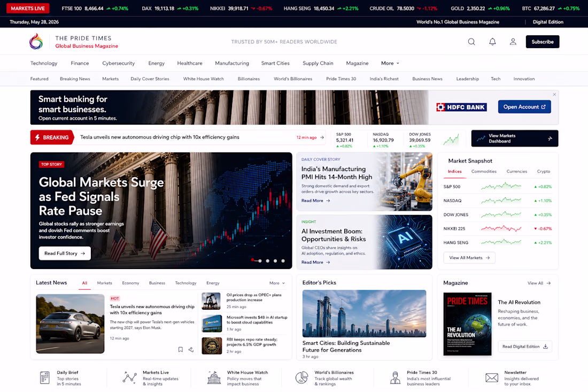588x392 pixels.
Task: Click the download icon on Read Digital Edition
Action: coord(545,346)
